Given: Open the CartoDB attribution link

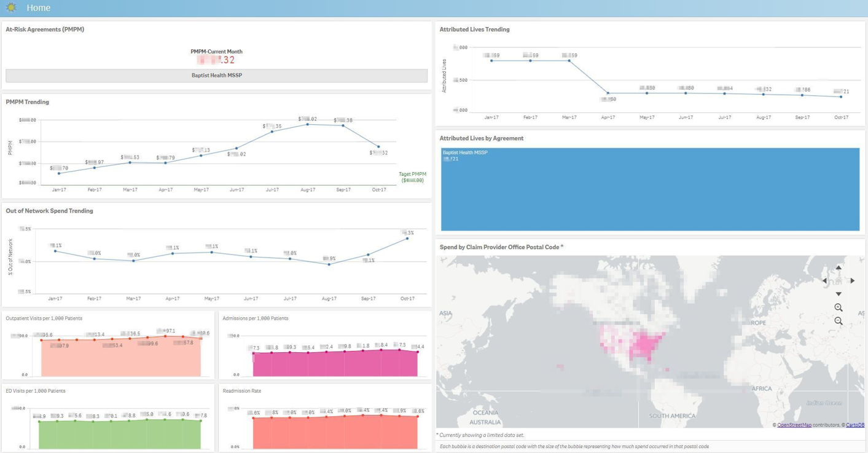Looking at the screenshot, I should [x=854, y=424].
